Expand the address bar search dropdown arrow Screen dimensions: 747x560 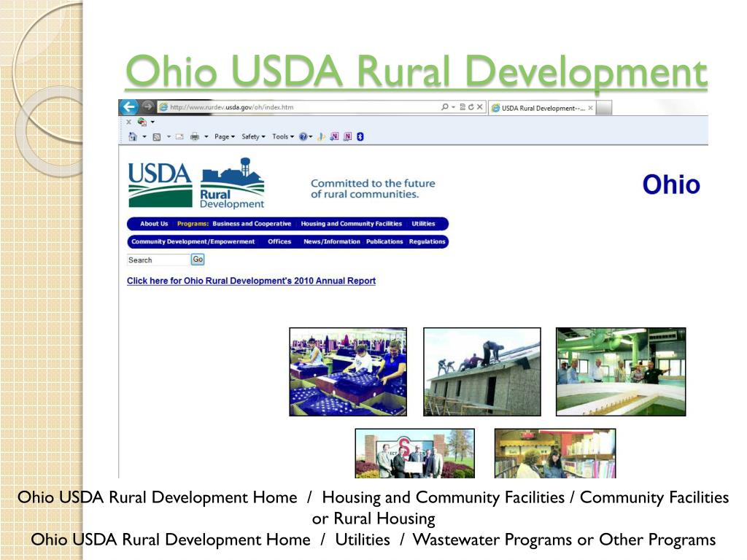[x=453, y=107]
